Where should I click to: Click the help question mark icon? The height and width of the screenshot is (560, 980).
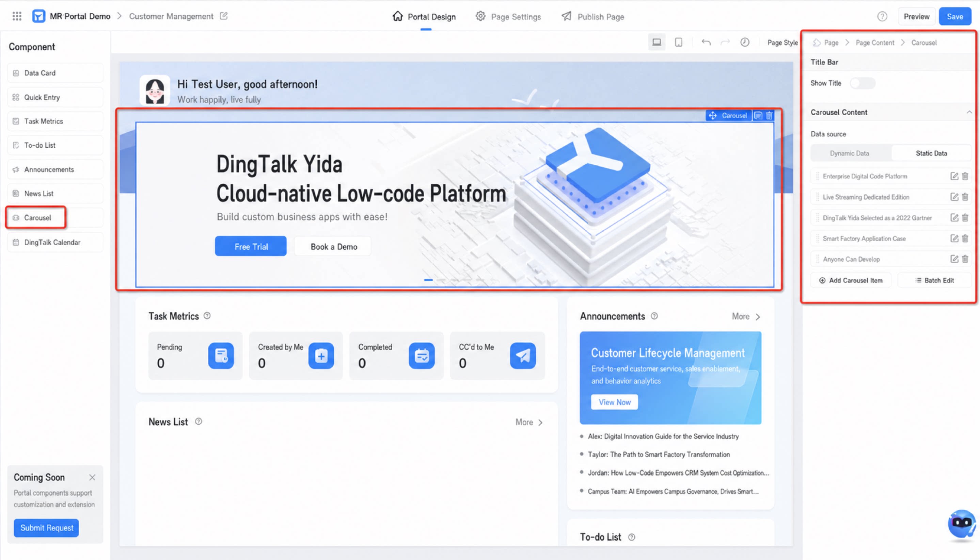(882, 17)
